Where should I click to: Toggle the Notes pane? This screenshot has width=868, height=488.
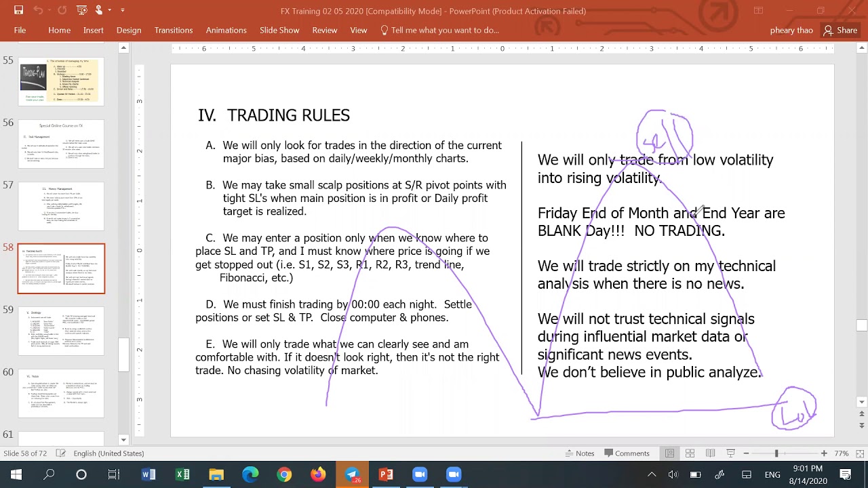pos(580,453)
